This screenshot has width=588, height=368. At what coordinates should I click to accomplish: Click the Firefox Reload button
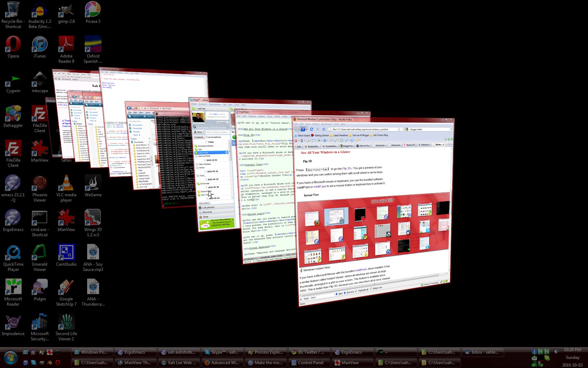coord(311,129)
